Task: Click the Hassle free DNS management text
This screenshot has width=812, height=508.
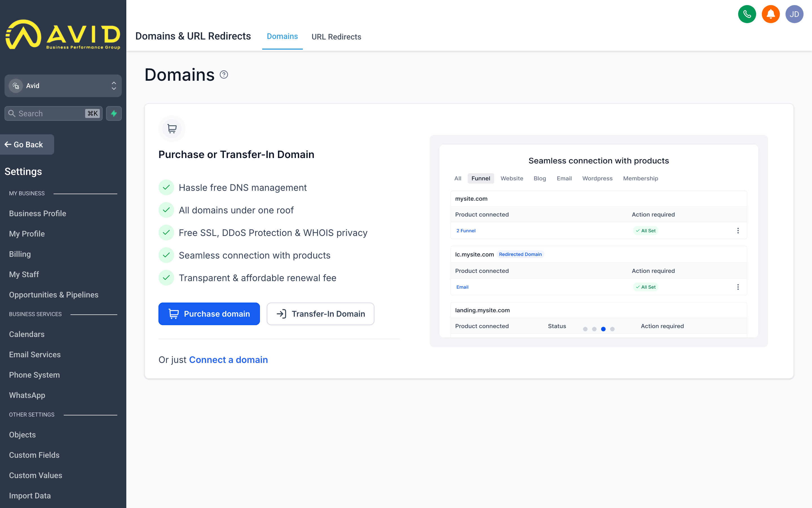Action: click(242, 187)
